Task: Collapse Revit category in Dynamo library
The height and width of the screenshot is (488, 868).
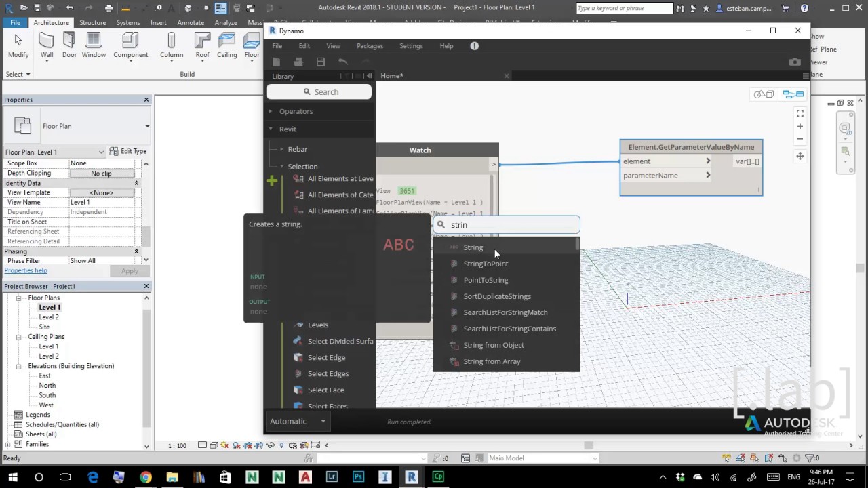Action: pyautogui.click(x=271, y=129)
